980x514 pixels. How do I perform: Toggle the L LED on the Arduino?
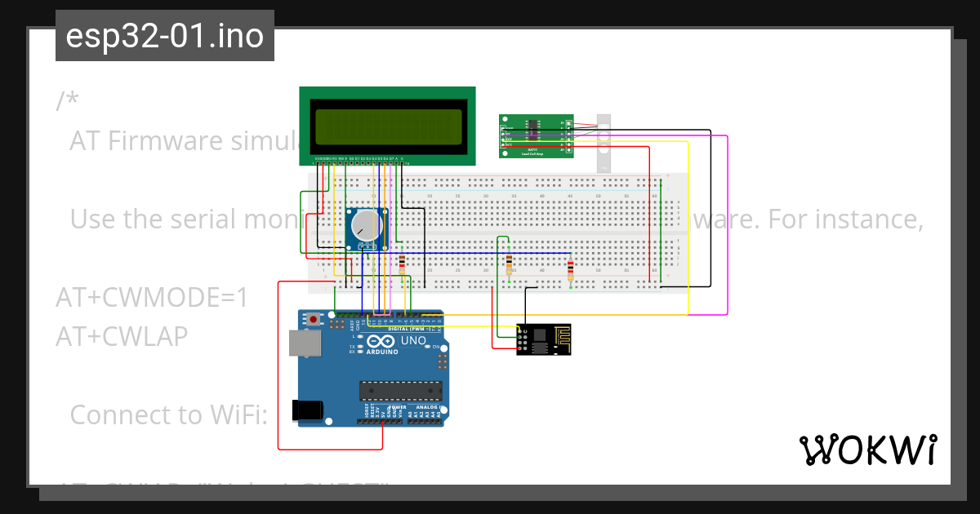[360, 335]
